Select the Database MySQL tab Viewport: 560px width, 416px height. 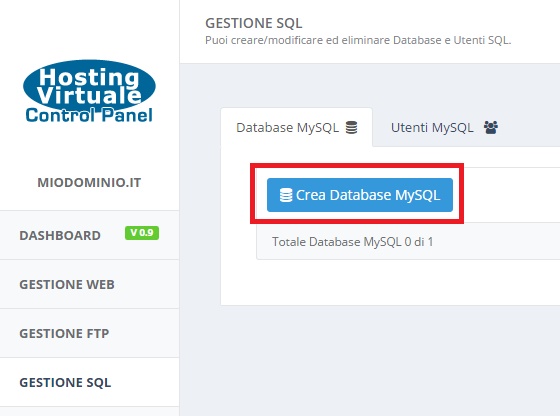(296, 127)
